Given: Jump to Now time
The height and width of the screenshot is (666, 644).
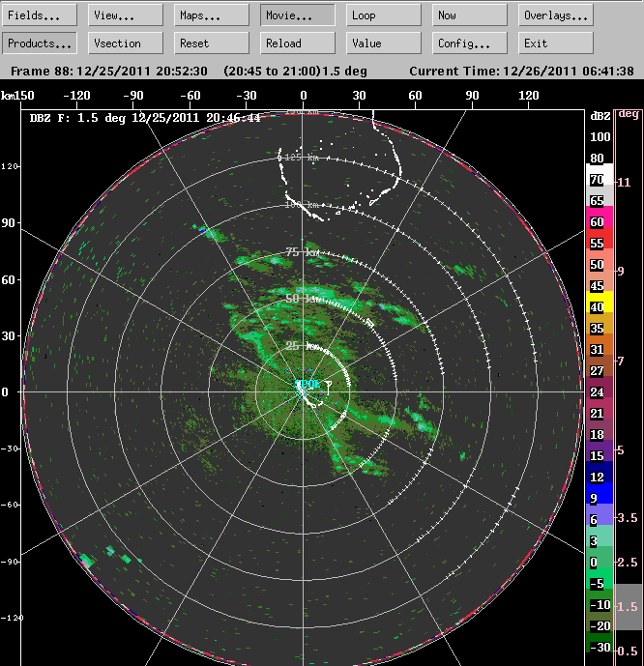Looking at the screenshot, I should coord(470,15).
